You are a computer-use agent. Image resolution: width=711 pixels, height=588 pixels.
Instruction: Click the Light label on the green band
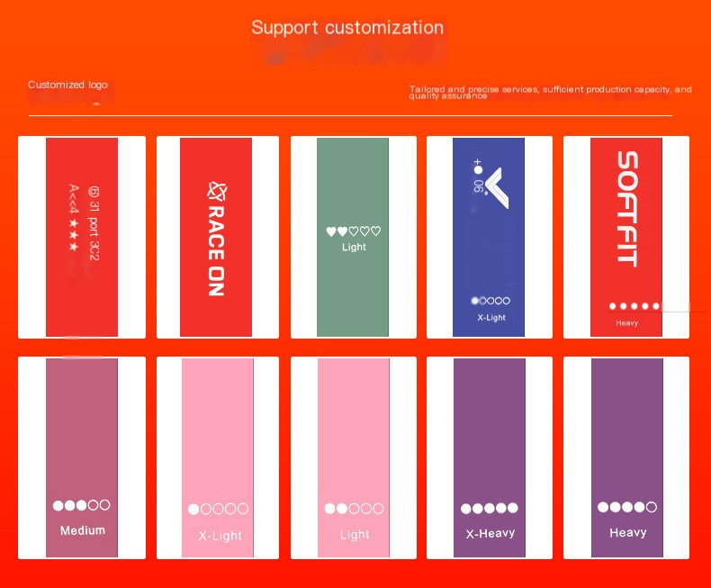point(354,247)
